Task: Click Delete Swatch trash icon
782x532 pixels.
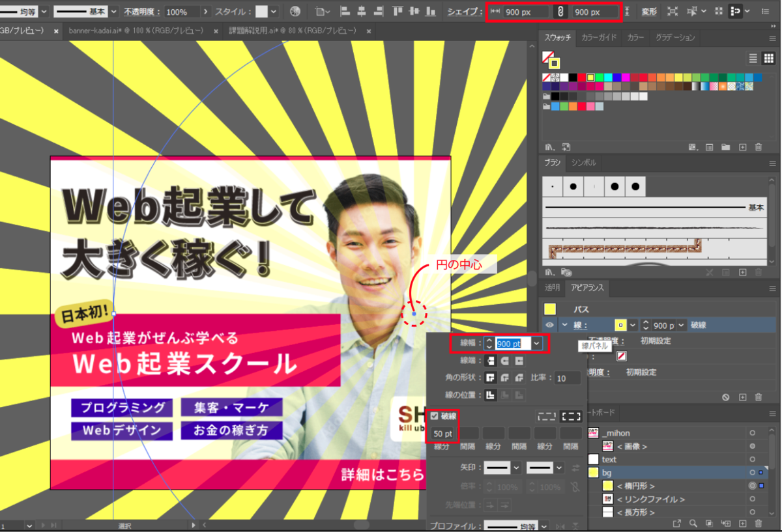Action: [759, 147]
